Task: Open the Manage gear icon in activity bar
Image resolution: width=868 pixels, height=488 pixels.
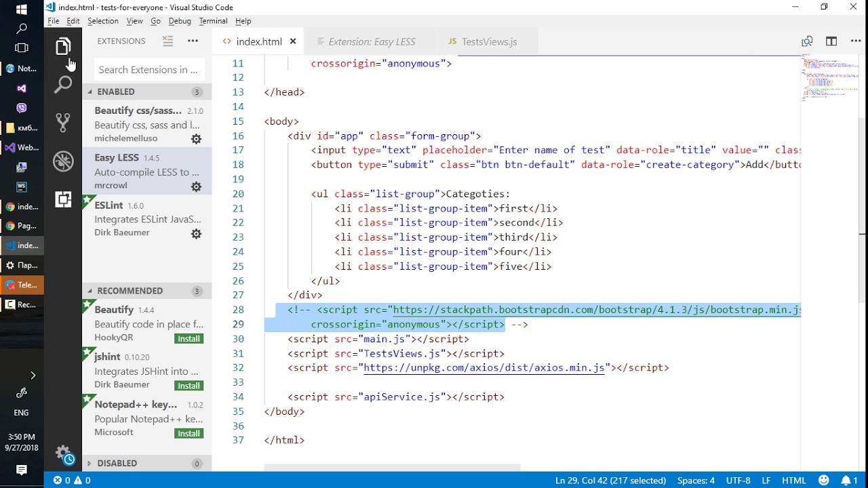Action: [63, 453]
